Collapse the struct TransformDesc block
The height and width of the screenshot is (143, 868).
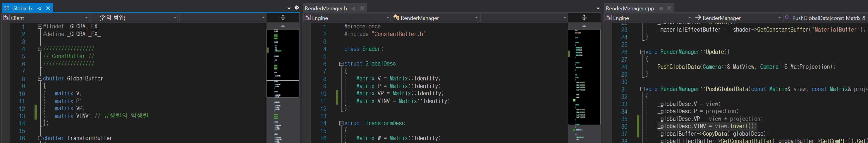[x=341, y=123]
